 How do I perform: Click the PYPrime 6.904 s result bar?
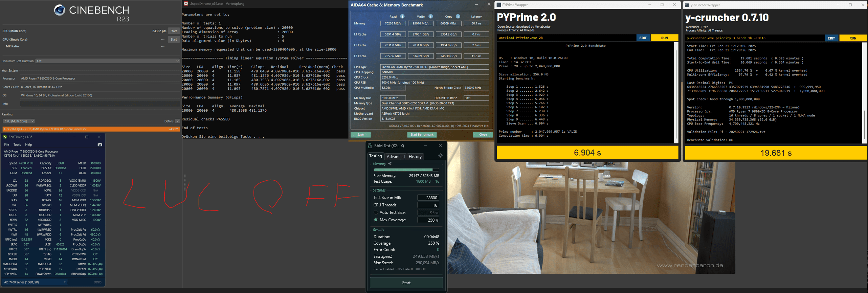pos(587,153)
